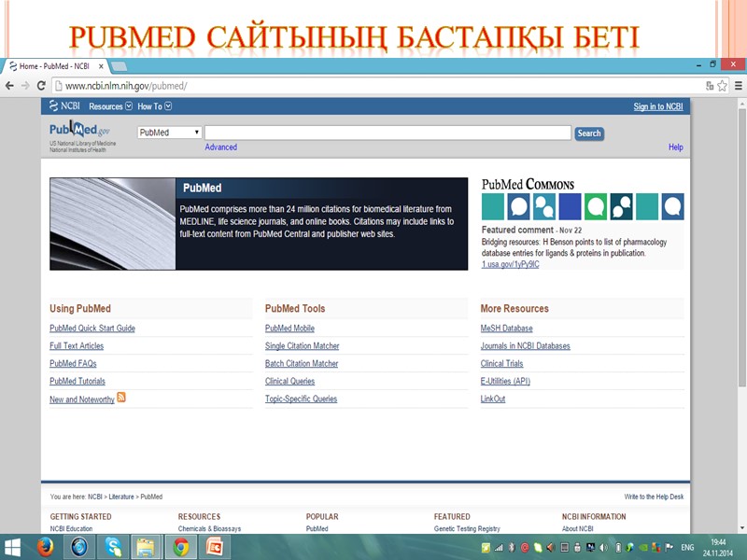This screenshot has width=747, height=560.
Task: Expand the Resources dropdown menu
Action: [x=110, y=106]
